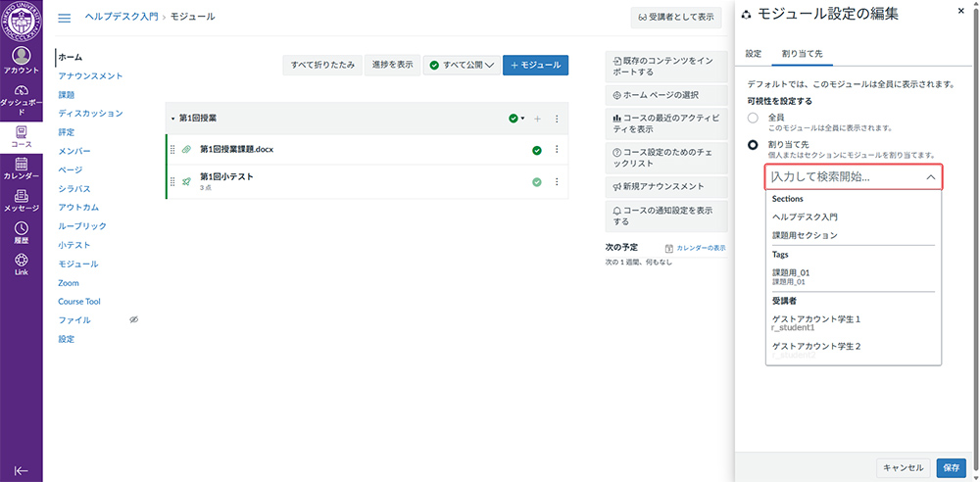The image size is (980, 482).
Task: Open the ダッシュボード icon in global navigation
Action: tap(21, 96)
